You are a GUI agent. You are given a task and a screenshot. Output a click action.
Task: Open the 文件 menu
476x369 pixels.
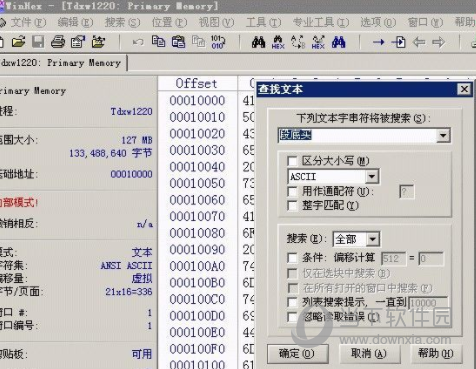click(28, 23)
